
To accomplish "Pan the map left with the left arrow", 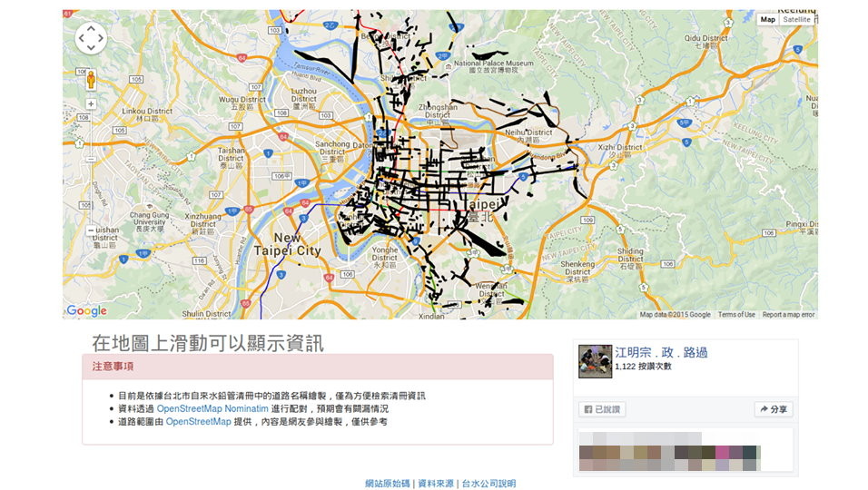I will 82,38.
